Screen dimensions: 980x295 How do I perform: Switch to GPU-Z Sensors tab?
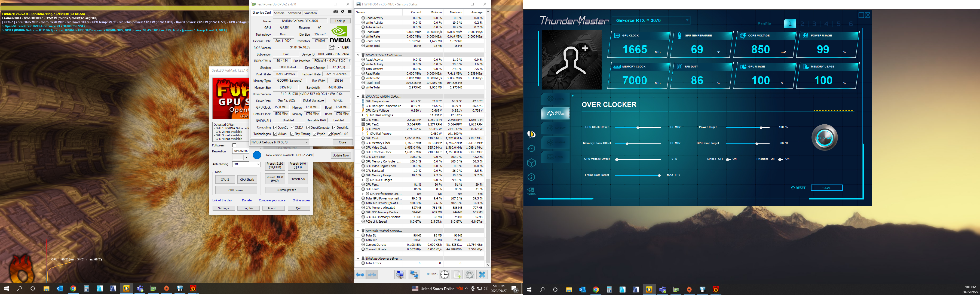279,13
